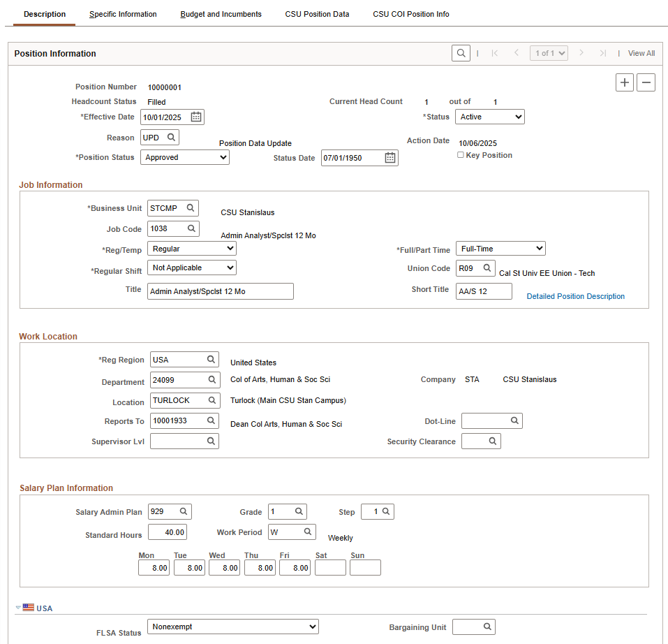Click the Department lookup icon

[x=211, y=380]
